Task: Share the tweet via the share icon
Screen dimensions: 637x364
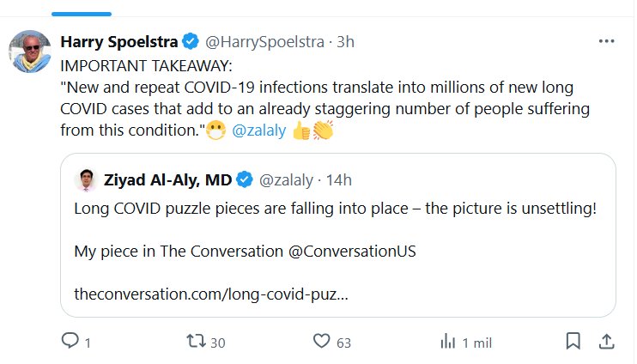Action: 606,341
